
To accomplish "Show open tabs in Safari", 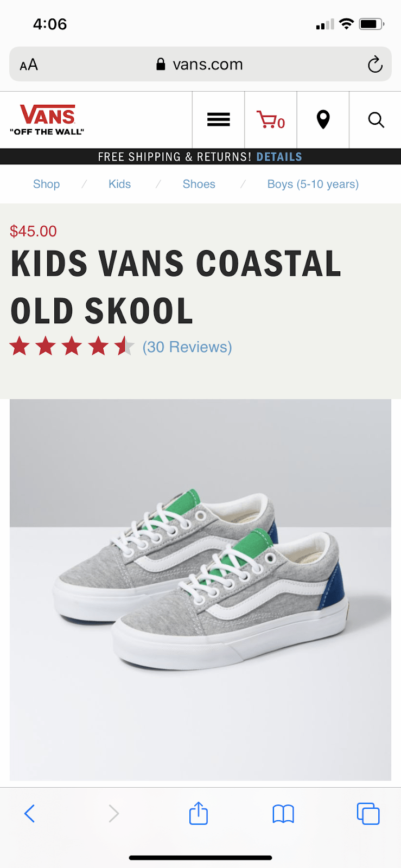I will click(x=368, y=813).
